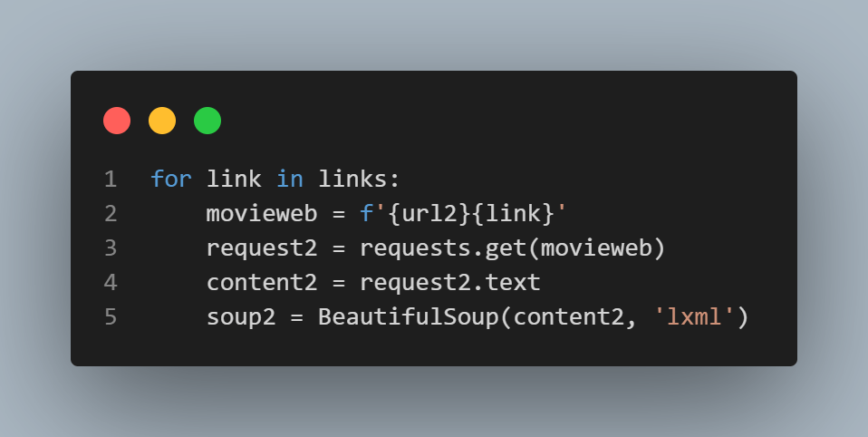Click line number 3
This screenshot has height=437, width=868.
pos(111,248)
